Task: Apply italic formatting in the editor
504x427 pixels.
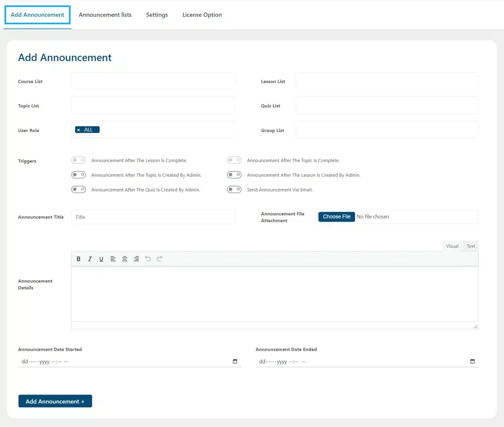Action: click(90, 259)
